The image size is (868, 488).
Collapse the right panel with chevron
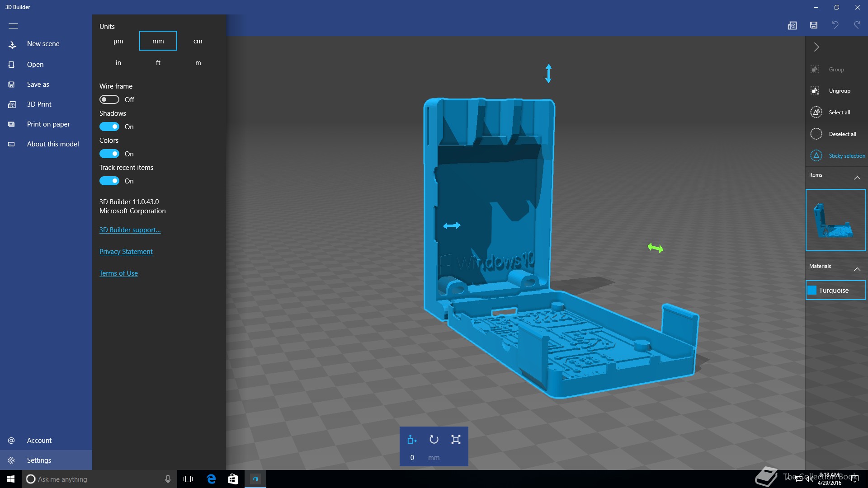(816, 47)
